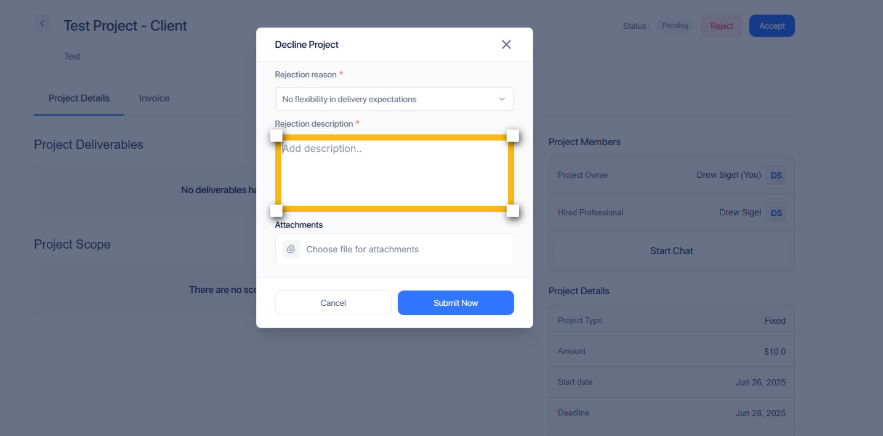Image resolution: width=883 pixels, height=436 pixels.
Task: Submit the rejection with Submit Now
Action: point(455,303)
